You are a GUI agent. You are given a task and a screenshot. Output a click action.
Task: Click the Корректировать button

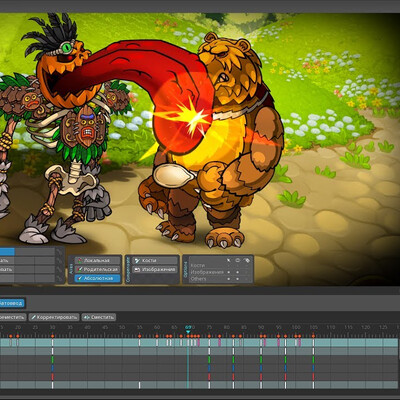click(x=54, y=317)
